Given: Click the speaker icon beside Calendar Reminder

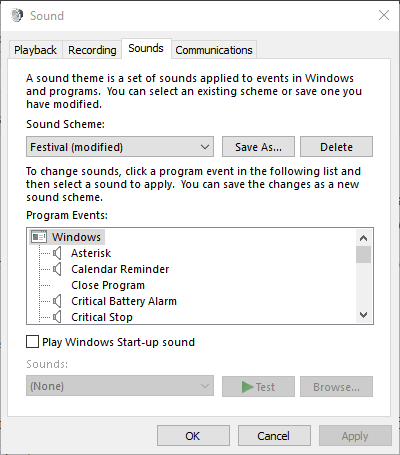Looking at the screenshot, I should point(57,269).
